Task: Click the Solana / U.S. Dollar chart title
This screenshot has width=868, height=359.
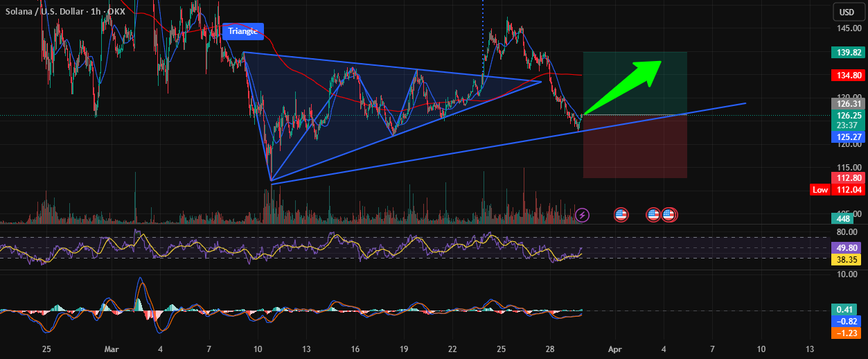Action: click(49, 12)
